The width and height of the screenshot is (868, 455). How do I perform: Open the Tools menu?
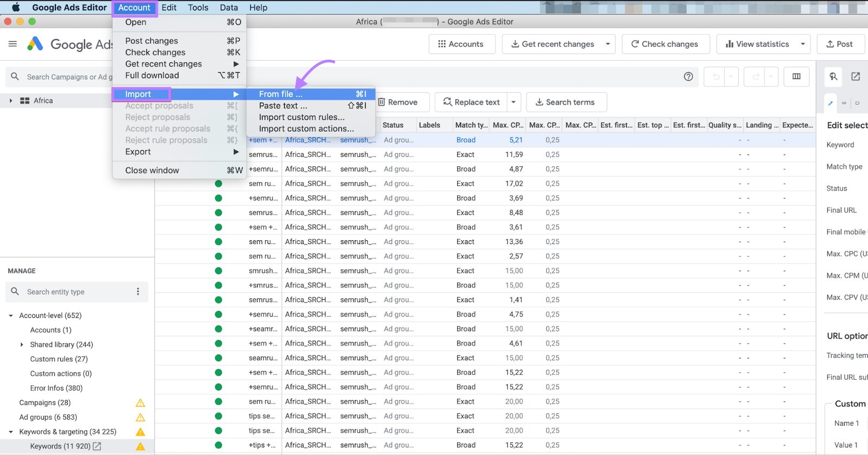tap(198, 8)
